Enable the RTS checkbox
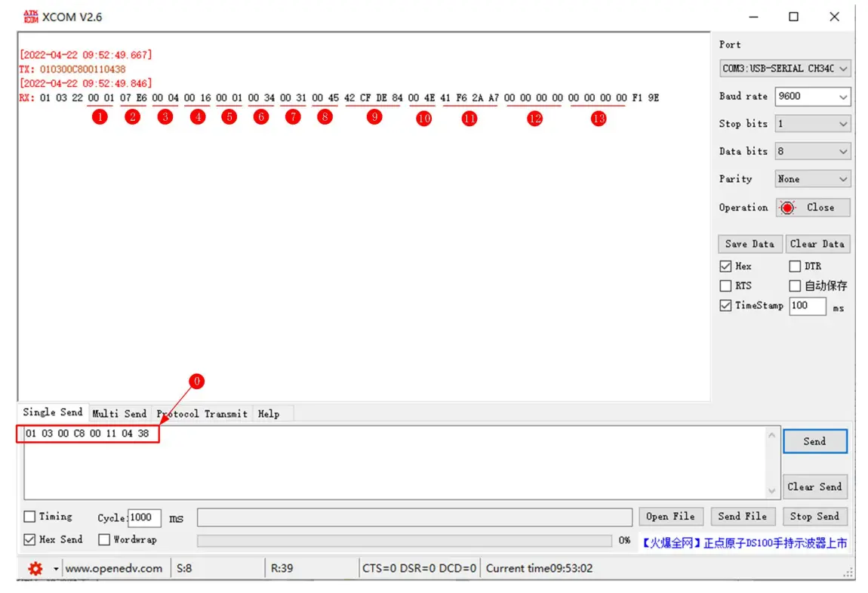868x593 pixels. (725, 286)
